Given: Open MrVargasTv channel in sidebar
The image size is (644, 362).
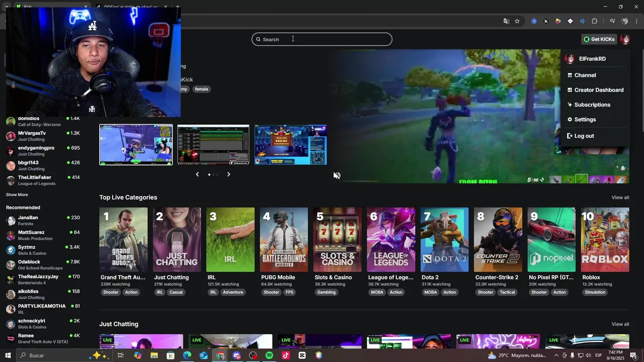Looking at the screenshot, I should [x=43, y=136].
